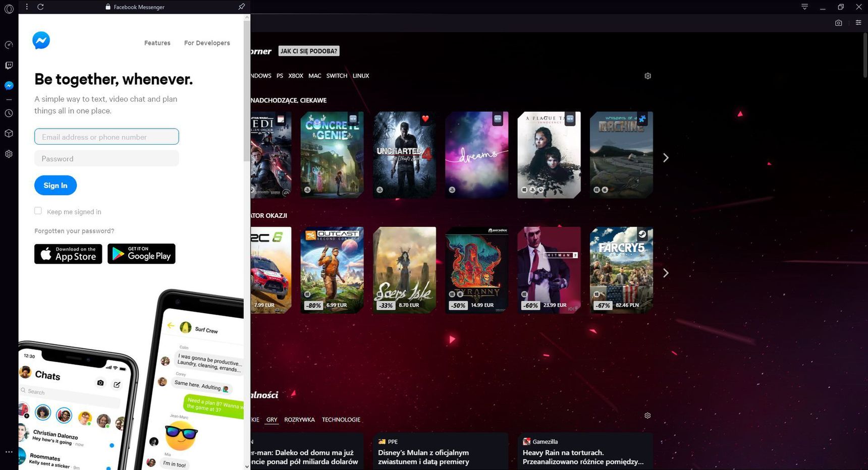Screen dimensions: 868x470
Task: Click the JAK CI SIĘ PODOBA? button
Action: coord(309,51)
